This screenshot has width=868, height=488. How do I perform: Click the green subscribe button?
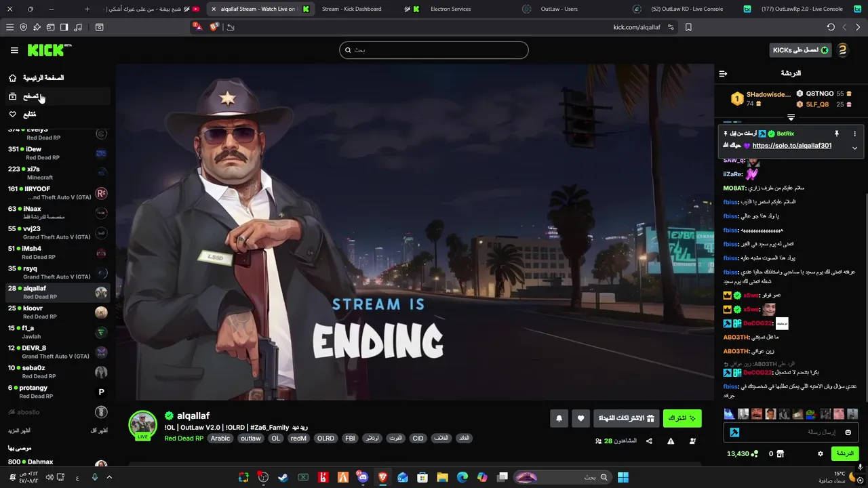pos(682,418)
